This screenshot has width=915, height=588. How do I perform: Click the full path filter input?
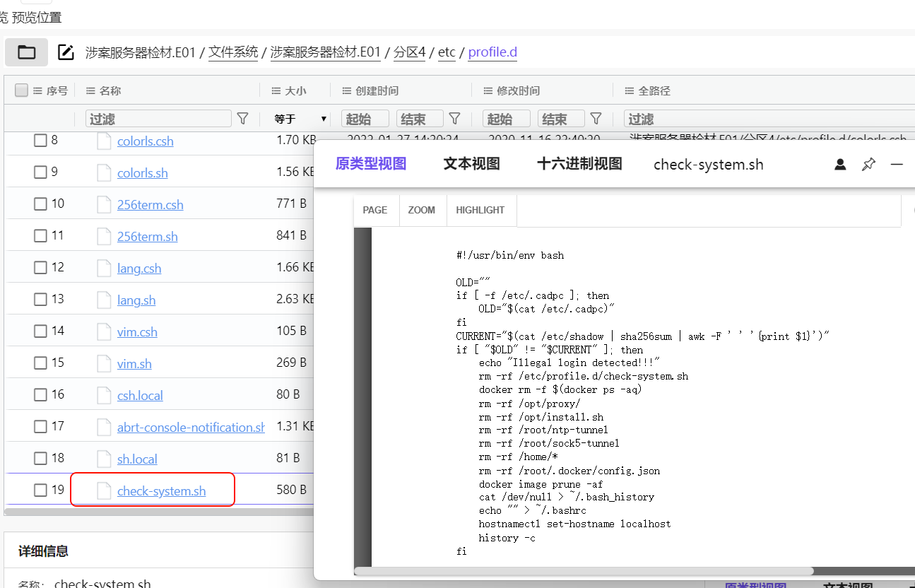tap(769, 119)
